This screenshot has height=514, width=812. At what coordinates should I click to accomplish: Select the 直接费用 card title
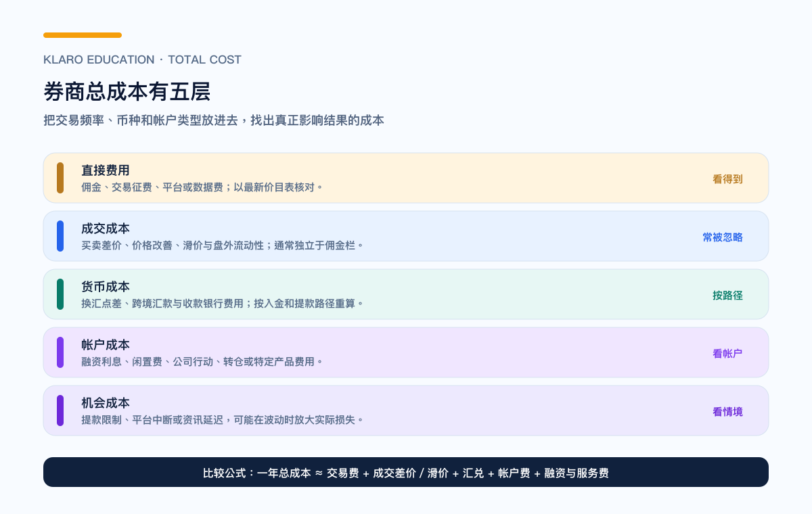coord(106,170)
